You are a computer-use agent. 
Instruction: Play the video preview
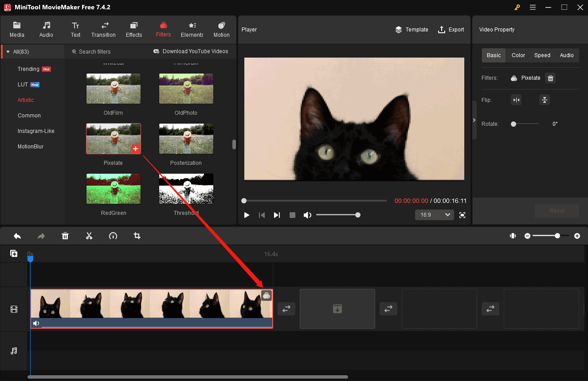point(247,215)
